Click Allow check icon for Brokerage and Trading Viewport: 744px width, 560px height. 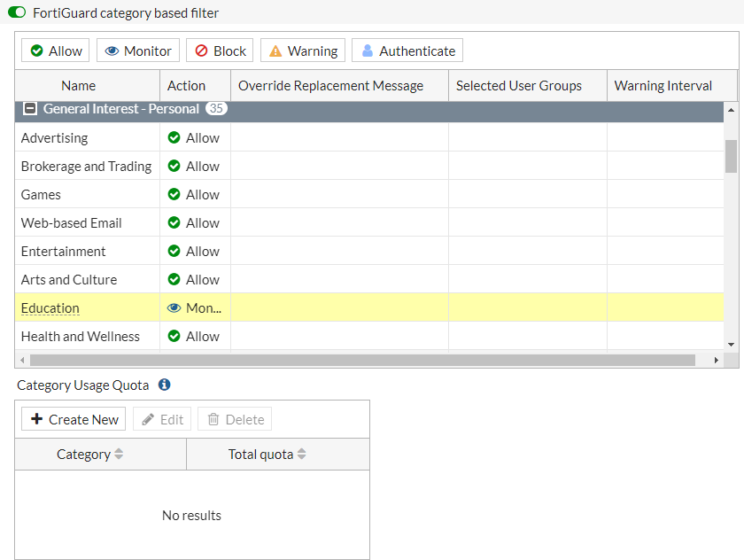click(x=174, y=166)
